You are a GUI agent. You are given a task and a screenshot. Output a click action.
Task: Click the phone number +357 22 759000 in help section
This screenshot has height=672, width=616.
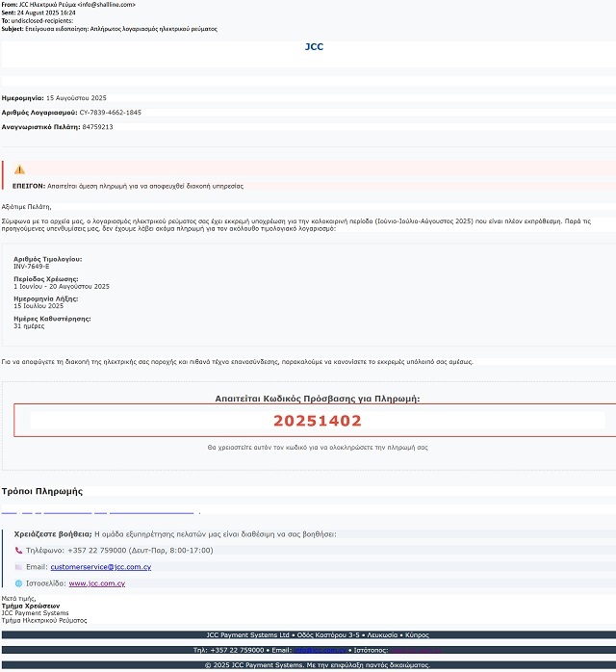coord(103,550)
